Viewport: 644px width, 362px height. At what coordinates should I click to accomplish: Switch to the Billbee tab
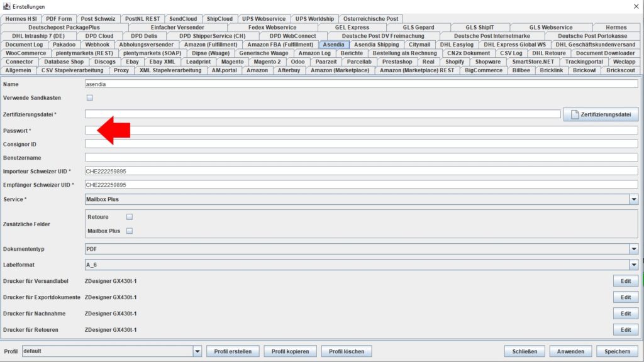[x=521, y=70]
